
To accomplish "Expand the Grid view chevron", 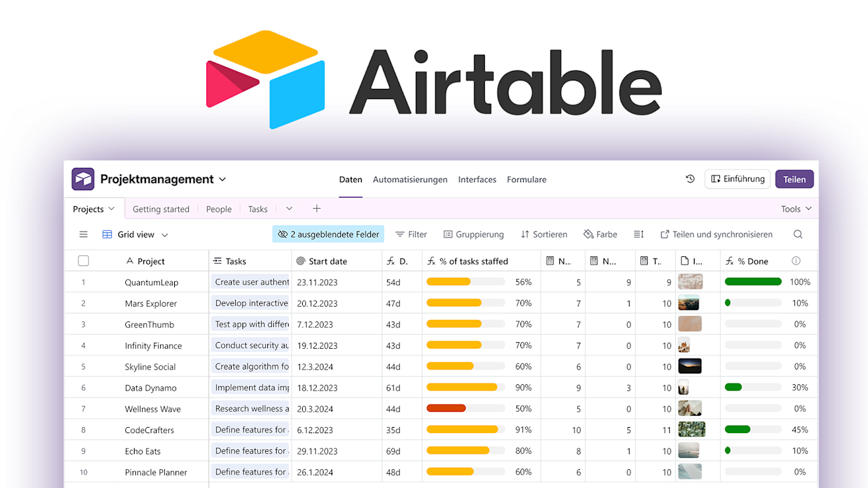I will tap(165, 235).
